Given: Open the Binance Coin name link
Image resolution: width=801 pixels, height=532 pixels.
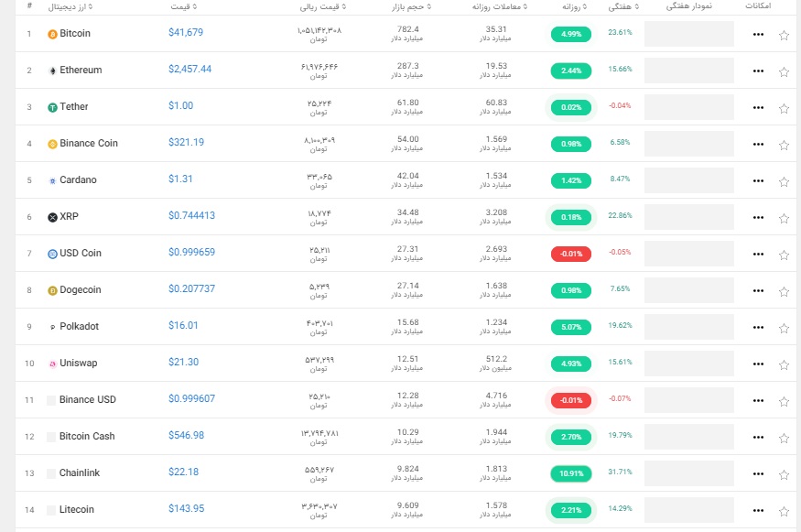Looking at the screenshot, I should (x=89, y=143).
